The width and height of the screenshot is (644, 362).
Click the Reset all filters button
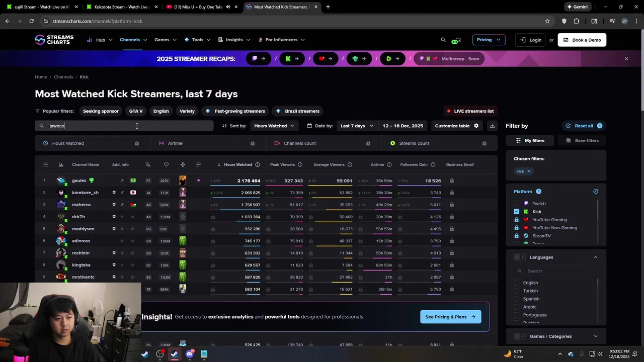pyautogui.click(x=584, y=126)
